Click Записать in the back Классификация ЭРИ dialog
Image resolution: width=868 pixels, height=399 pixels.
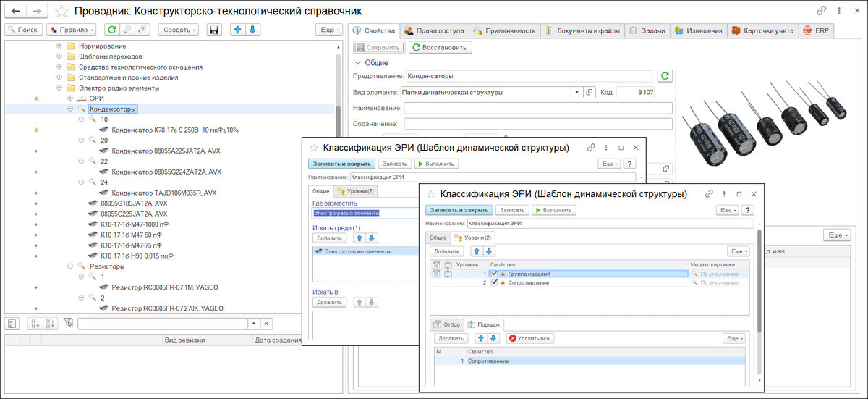[394, 164]
